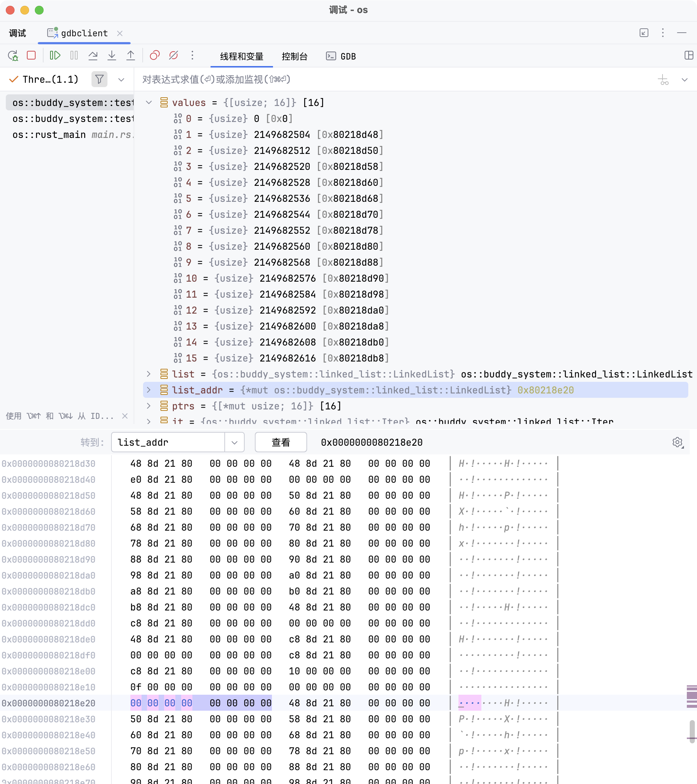Stop the debugging session
697x784 pixels.
point(32,56)
